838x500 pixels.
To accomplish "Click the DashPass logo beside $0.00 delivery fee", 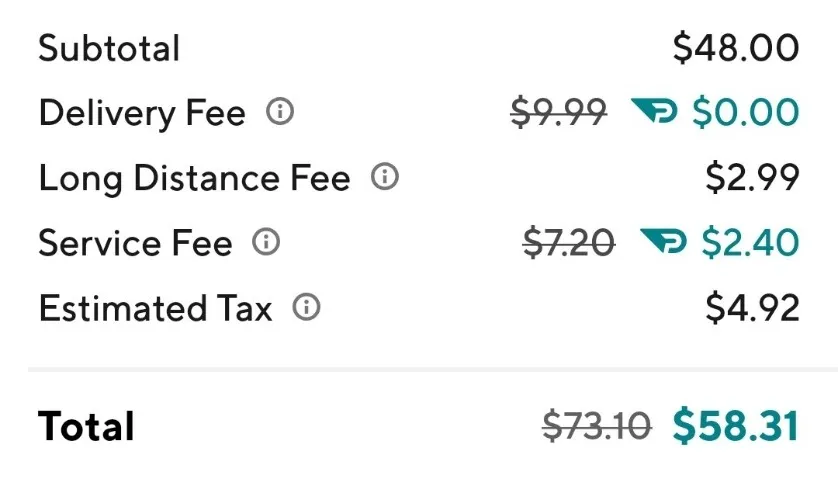I will click(x=654, y=112).
